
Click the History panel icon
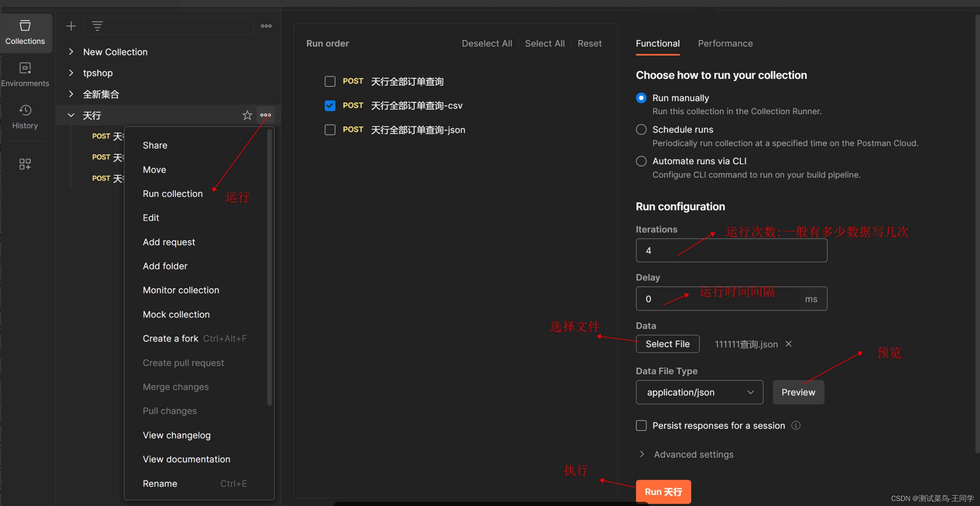25,117
